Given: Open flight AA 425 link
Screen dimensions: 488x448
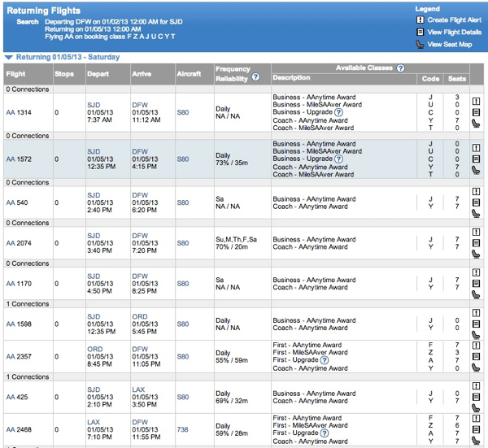Looking at the screenshot, I should (17, 398).
